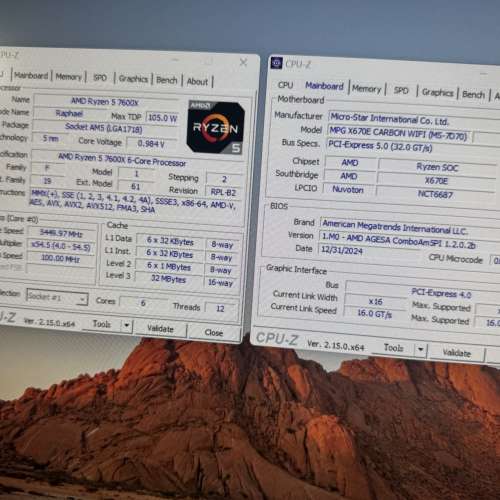Click the Threads value '12'
This screenshot has width=500, height=500.
click(220, 309)
